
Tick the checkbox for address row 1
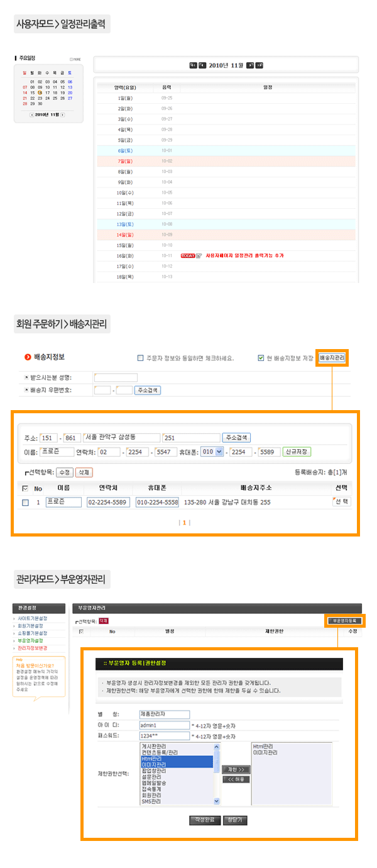[x=25, y=503]
